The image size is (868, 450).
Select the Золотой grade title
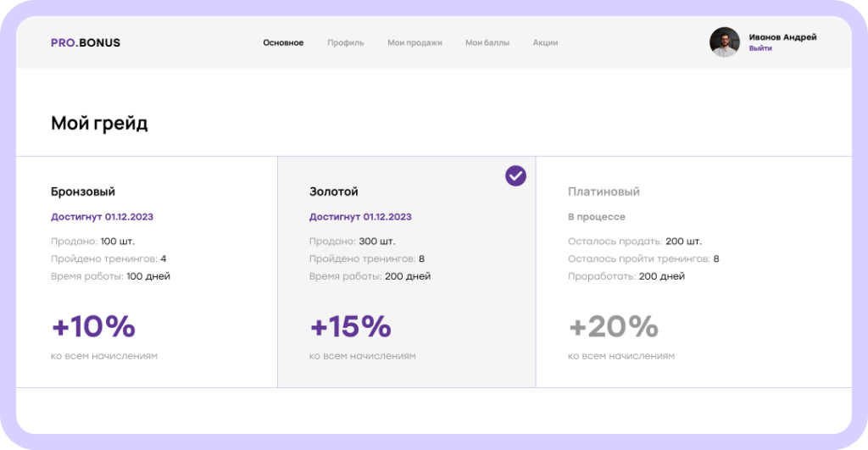pos(334,192)
